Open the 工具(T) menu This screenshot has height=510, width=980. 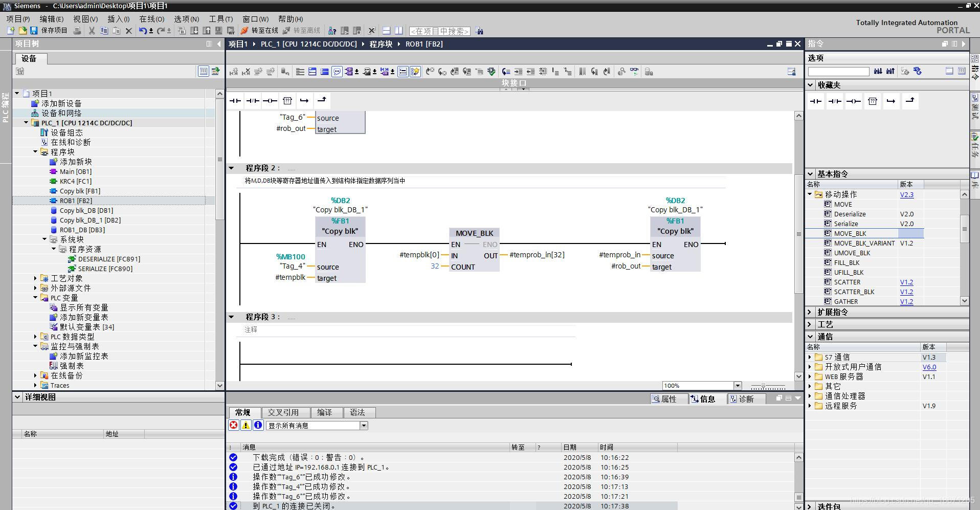point(220,19)
